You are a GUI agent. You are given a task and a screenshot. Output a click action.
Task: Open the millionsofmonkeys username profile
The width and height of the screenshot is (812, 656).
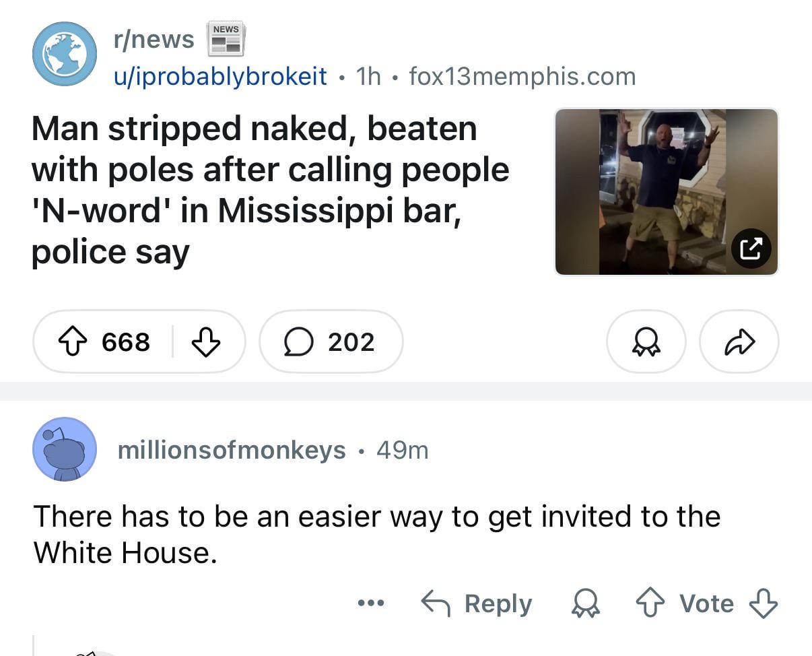coord(232,450)
